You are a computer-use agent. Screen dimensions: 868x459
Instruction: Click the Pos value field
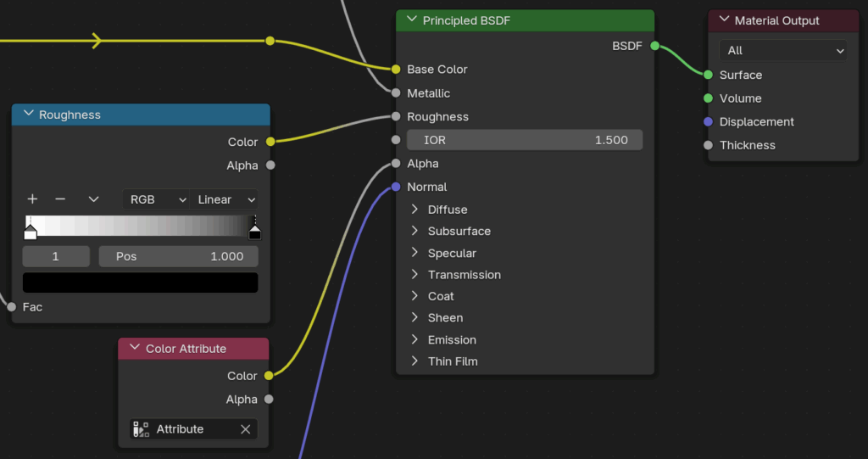tap(178, 256)
